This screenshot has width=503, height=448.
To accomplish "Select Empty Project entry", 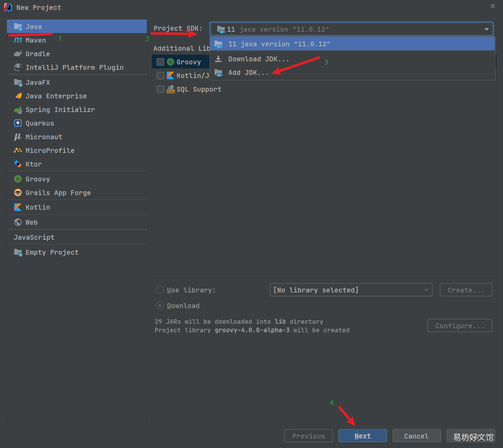I will (77, 252).
